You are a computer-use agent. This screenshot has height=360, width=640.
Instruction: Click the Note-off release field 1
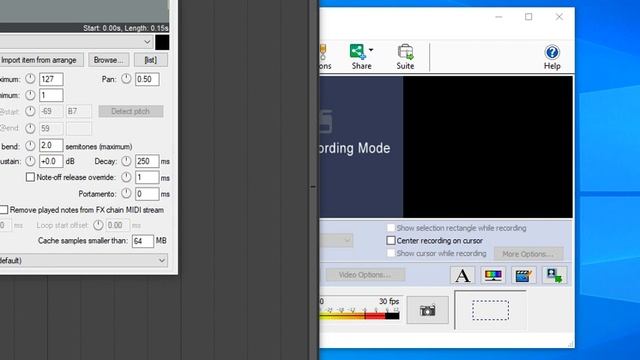pyautogui.click(x=147, y=178)
